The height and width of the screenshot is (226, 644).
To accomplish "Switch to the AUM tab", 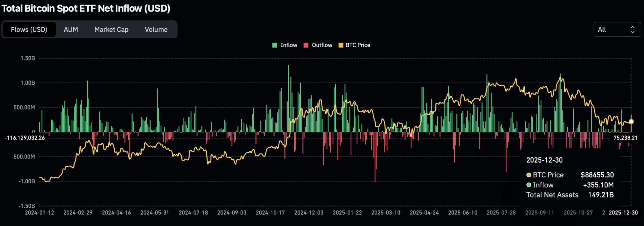I will point(71,30).
